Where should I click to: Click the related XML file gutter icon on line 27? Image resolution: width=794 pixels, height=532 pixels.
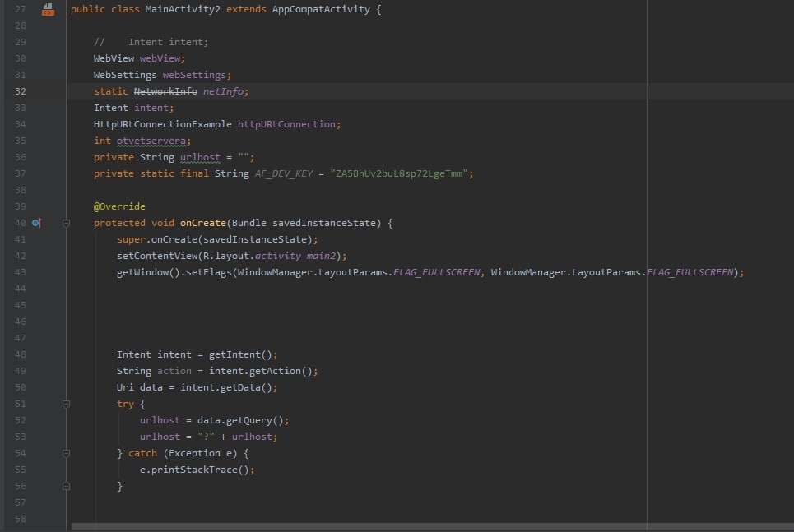click(48, 9)
